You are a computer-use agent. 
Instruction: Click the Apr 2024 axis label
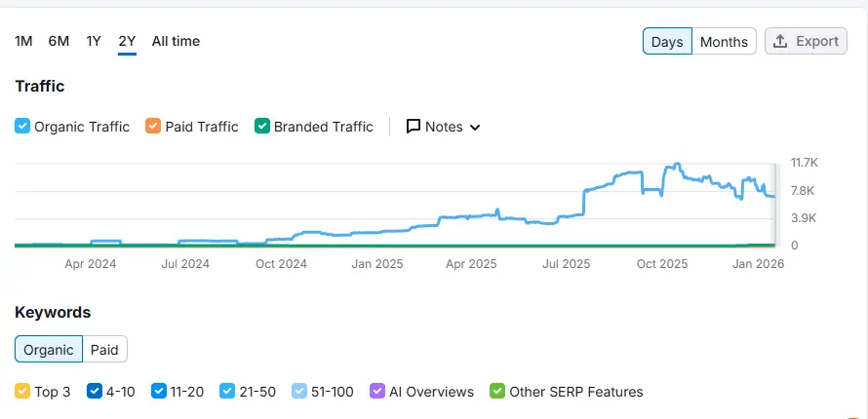[91, 264]
